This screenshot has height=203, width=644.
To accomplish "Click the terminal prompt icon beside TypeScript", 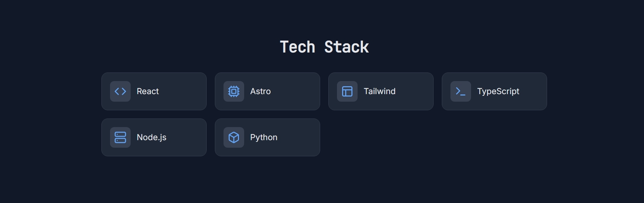I will [461, 91].
